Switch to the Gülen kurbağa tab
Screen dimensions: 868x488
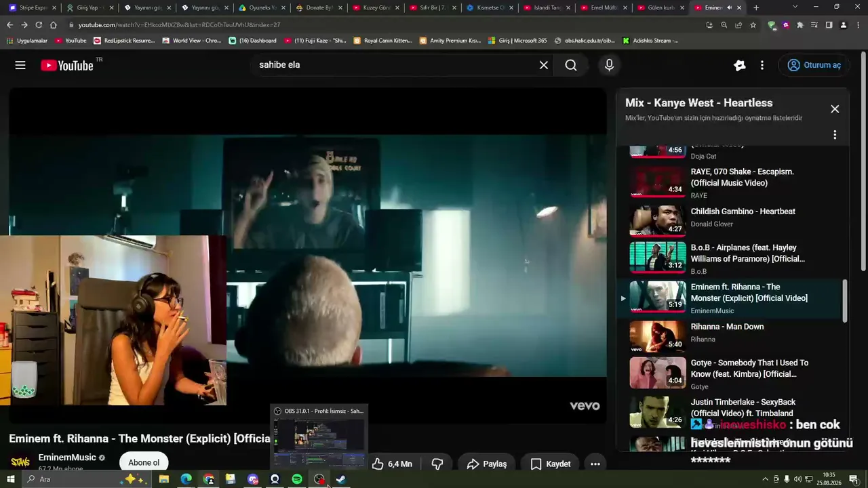(x=661, y=7)
